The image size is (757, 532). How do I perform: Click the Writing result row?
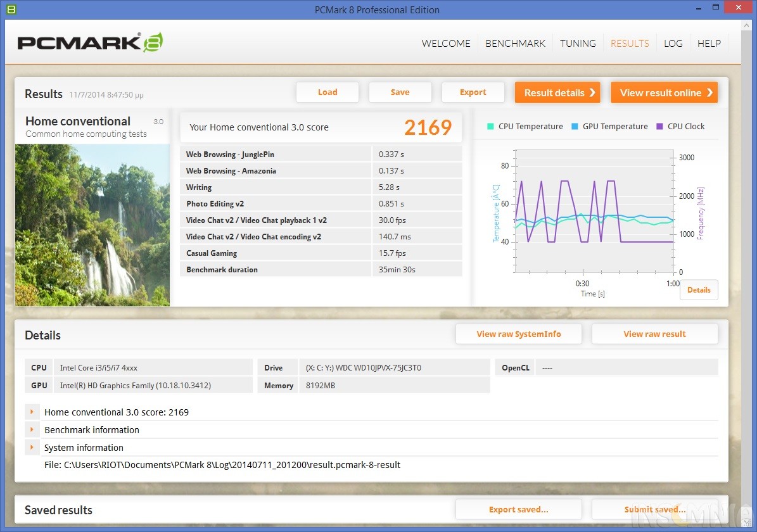[x=321, y=187]
